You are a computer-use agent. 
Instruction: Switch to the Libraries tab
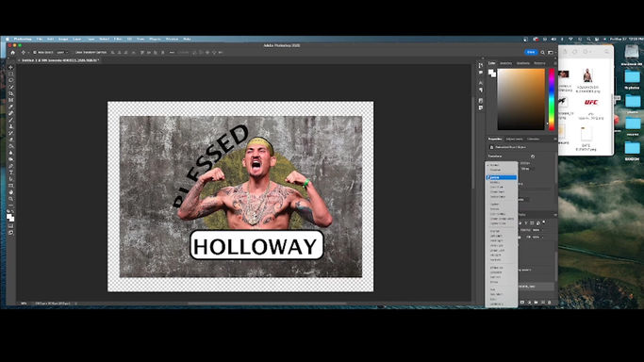click(533, 139)
